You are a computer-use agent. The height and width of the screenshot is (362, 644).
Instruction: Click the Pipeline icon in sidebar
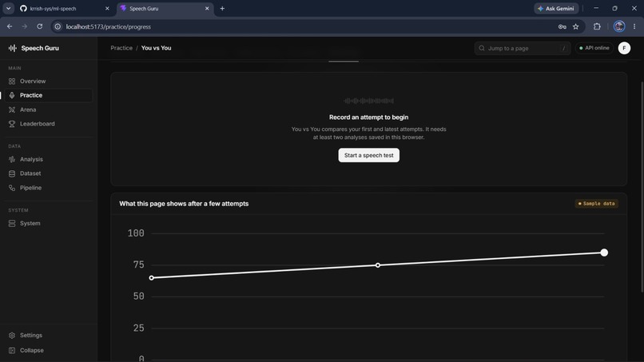12,188
